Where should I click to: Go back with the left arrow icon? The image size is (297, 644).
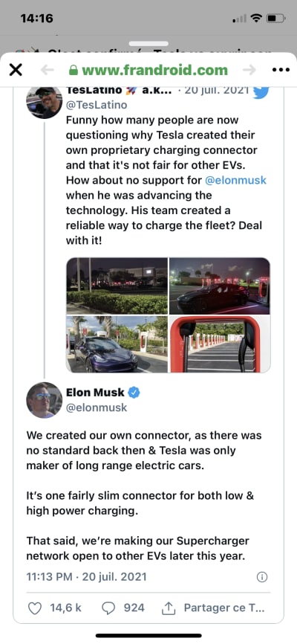coord(48,70)
